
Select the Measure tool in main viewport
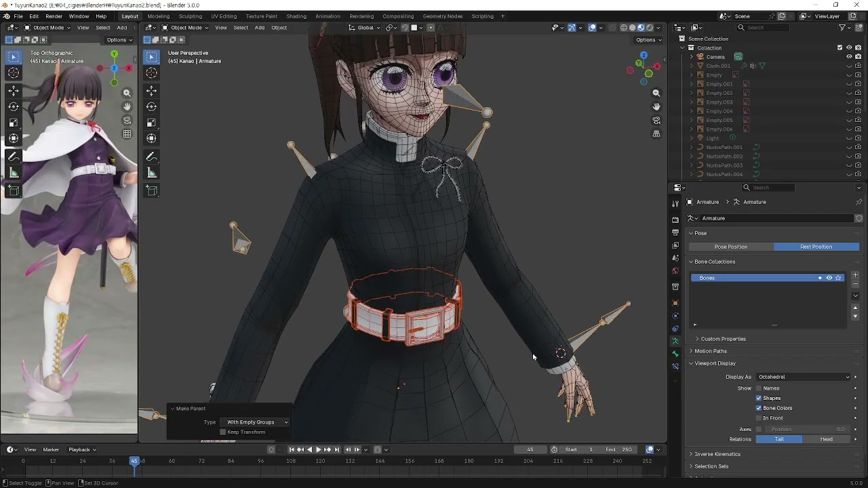(152, 173)
